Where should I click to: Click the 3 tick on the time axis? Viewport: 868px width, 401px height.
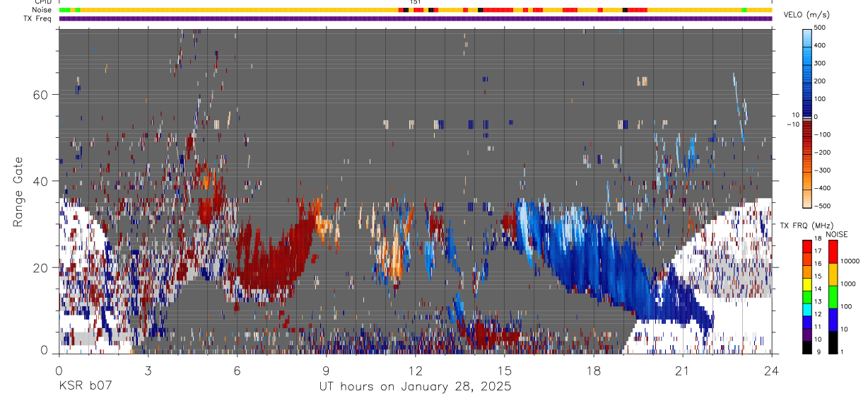pyautogui.click(x=148, y=370)
